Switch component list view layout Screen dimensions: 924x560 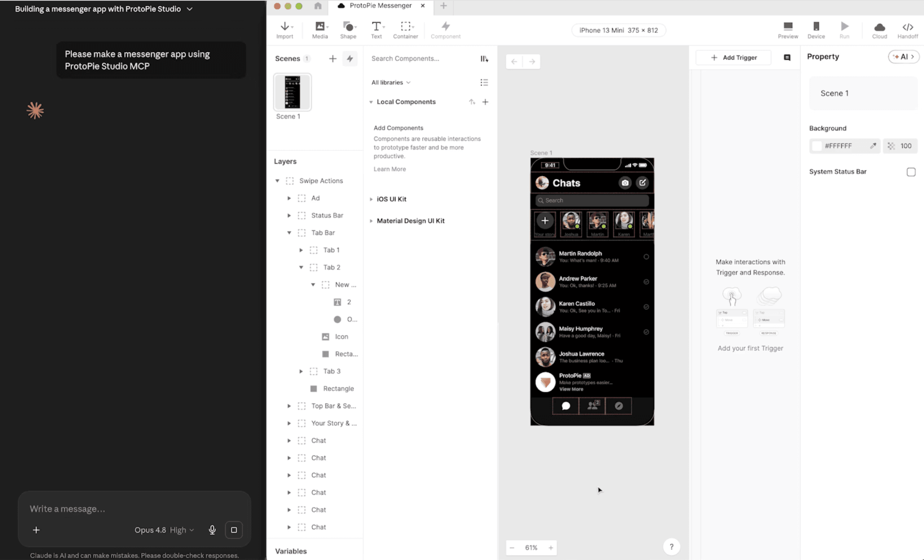pos(484,83)
